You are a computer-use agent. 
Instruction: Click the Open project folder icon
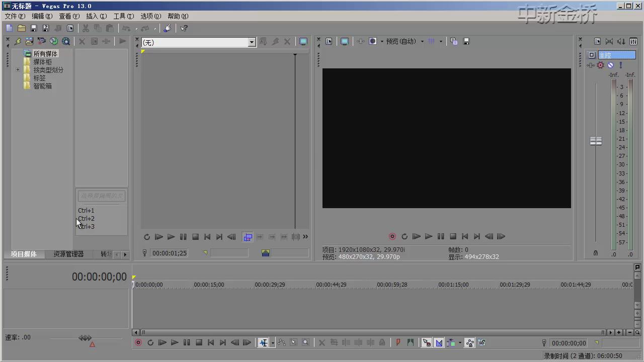click(22, 29)
